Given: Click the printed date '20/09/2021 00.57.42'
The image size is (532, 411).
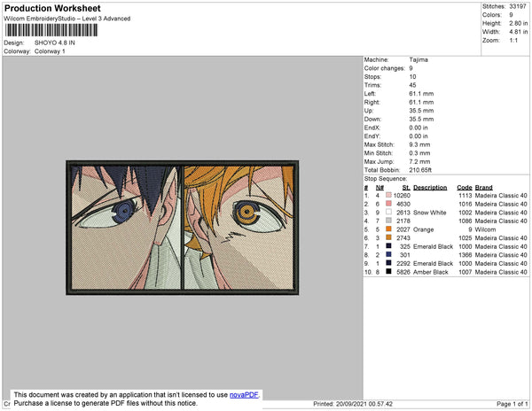Looking at the screenshot, I should [x=364, y=404].
